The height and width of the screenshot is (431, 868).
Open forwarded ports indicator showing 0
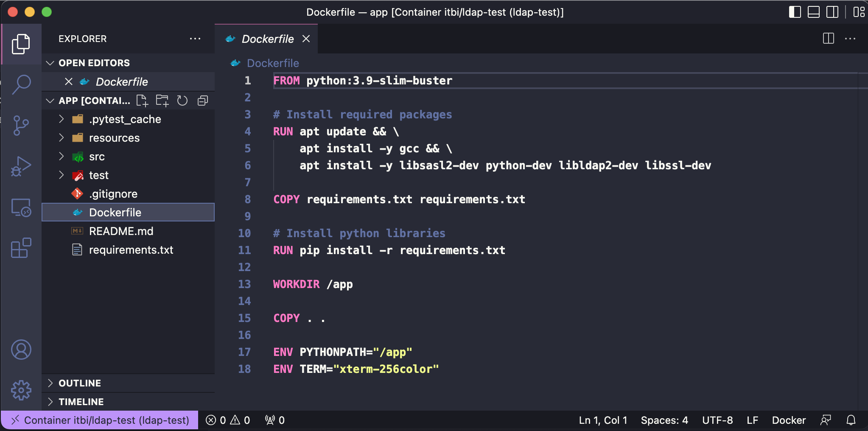[274, 420]
